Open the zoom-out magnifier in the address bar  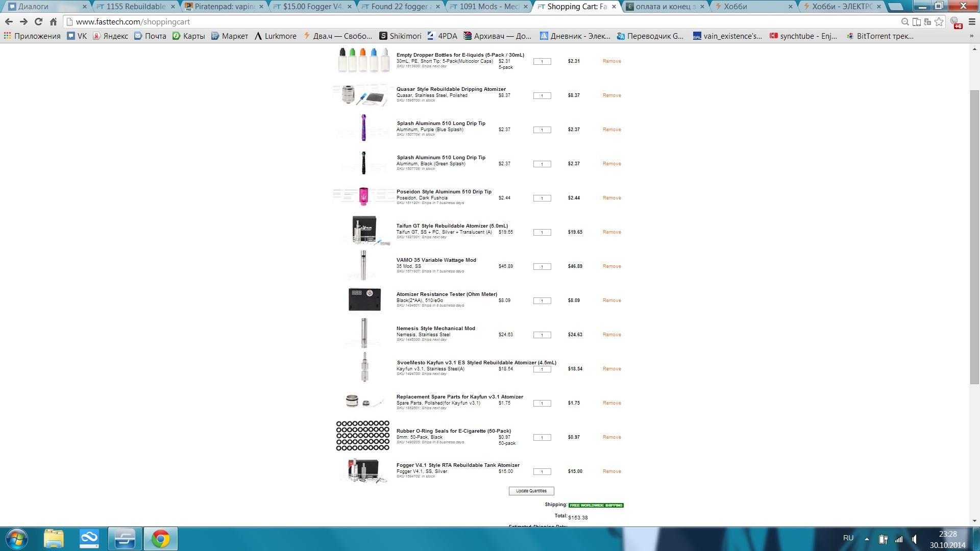tap(905, 22)
